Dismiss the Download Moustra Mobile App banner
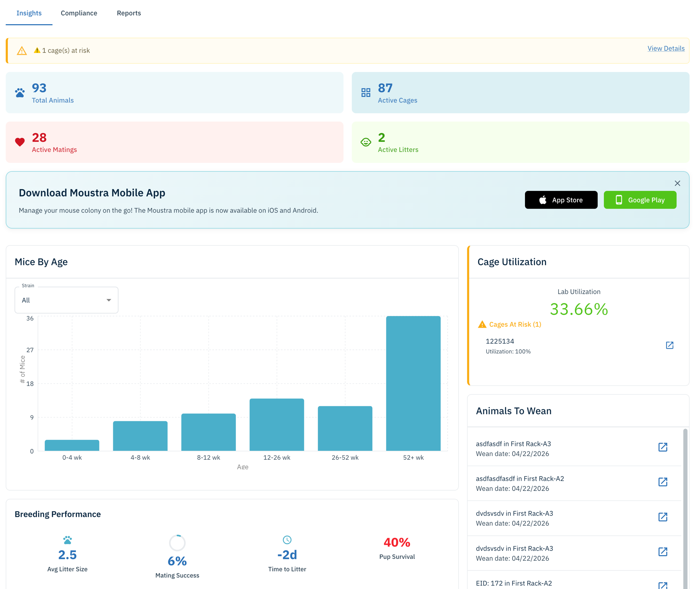Image resolution: width=700 pixels, height=589 pixels. pyautogui.click(x=677, y=183)
